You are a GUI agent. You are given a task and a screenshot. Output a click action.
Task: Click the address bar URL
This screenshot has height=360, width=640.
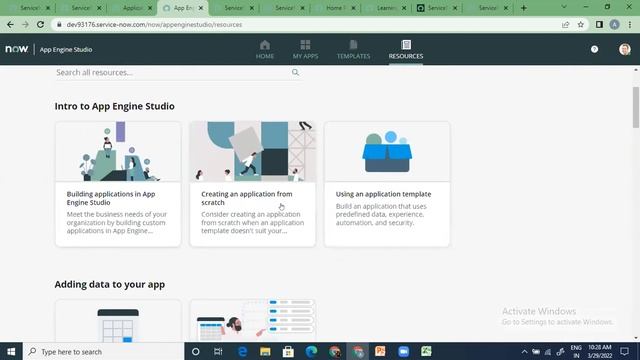154,24
